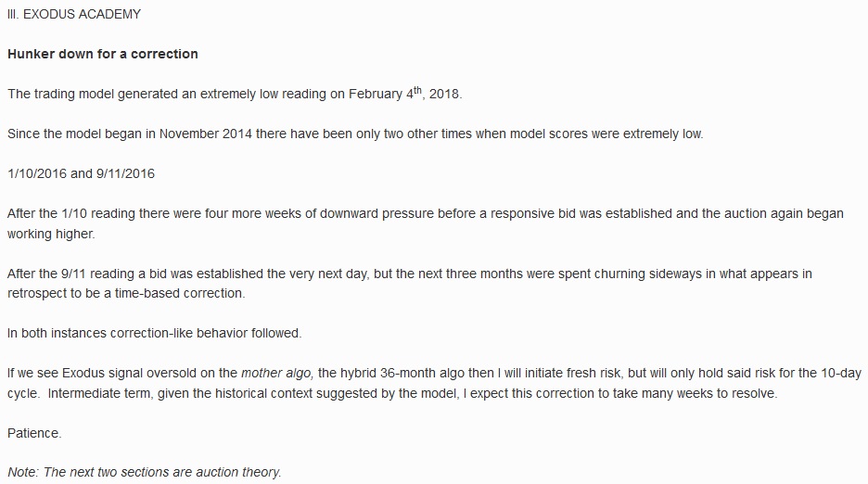Click the '9/11/2016' date
The height and width of the screenshot is (484, 868).
click(126, 174)
